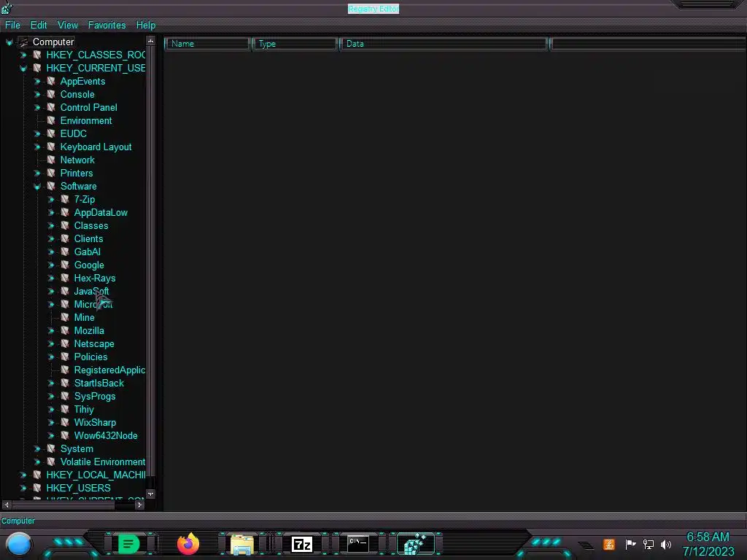The image size is (747, 560).
Task: Click the Clients key folder icon
Action: 65,238
